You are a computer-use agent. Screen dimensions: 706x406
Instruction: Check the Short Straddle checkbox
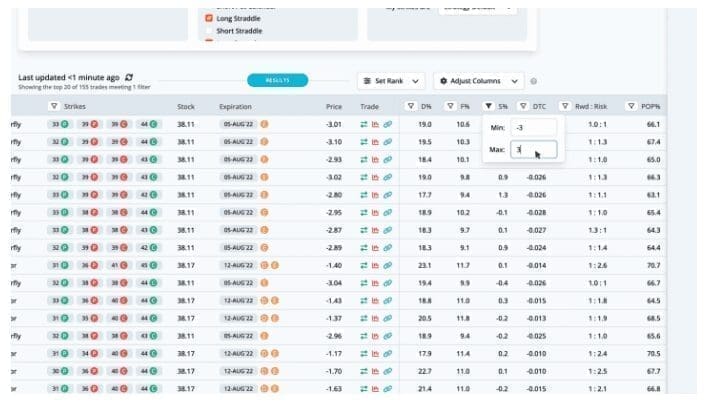click(208, 31)
